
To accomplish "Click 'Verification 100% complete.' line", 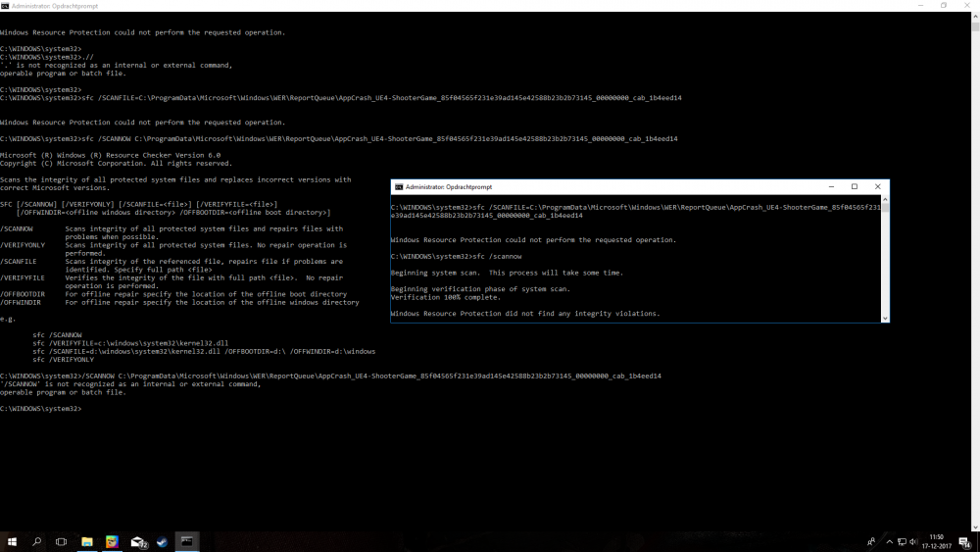I will point(446,297).
